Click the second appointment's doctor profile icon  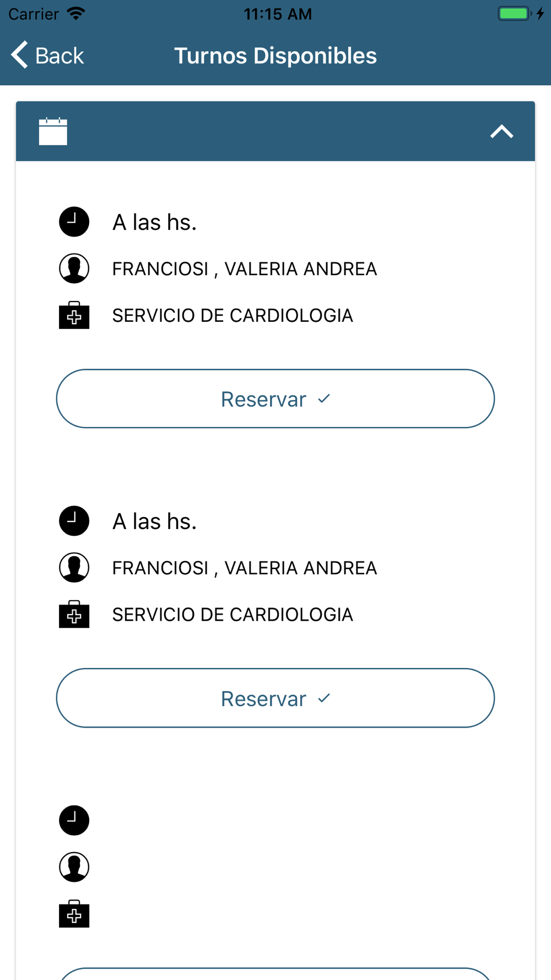[74, 568]
